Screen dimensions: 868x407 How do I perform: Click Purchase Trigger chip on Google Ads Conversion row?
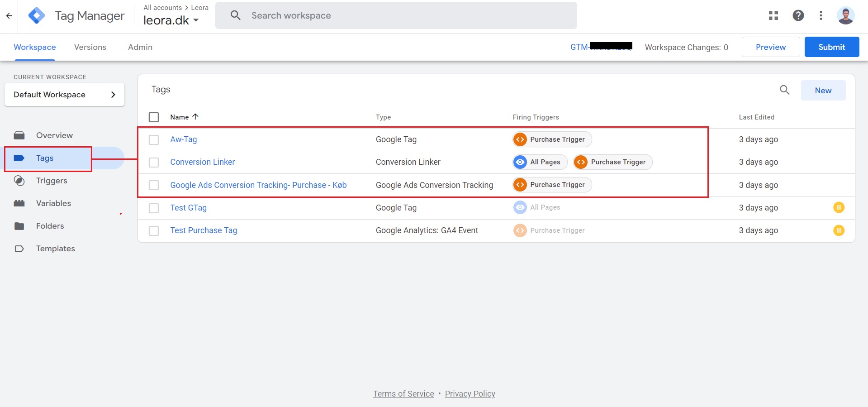(552, 185)
